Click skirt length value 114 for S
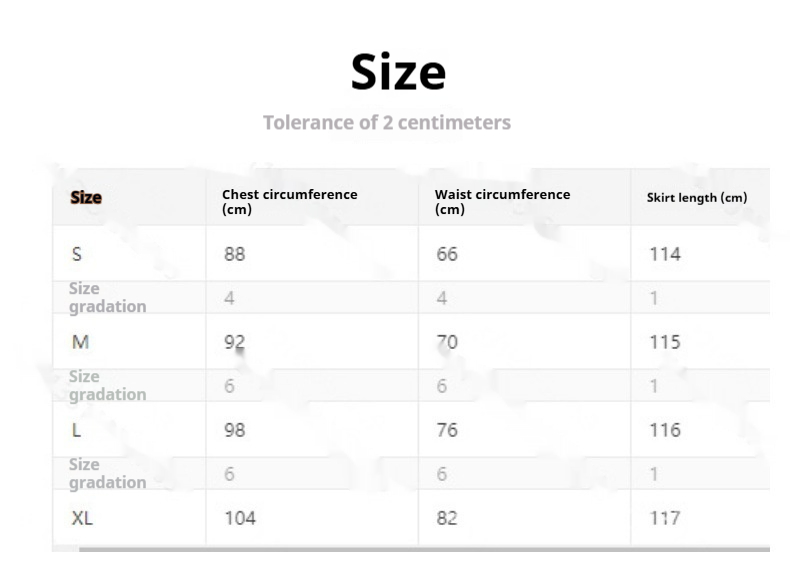The image size is (790, 572). (x=665, y=254)
